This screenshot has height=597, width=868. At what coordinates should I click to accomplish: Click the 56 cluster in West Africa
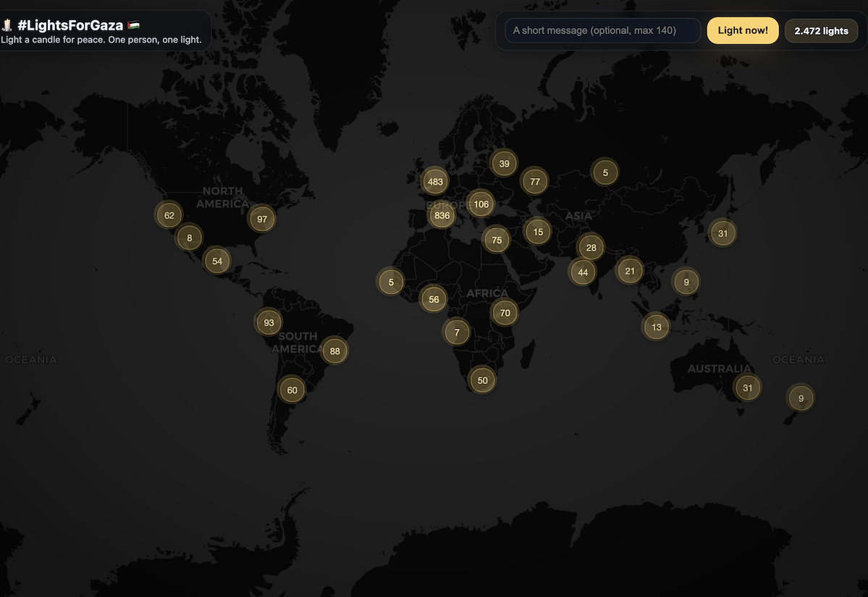click(434, 299)
